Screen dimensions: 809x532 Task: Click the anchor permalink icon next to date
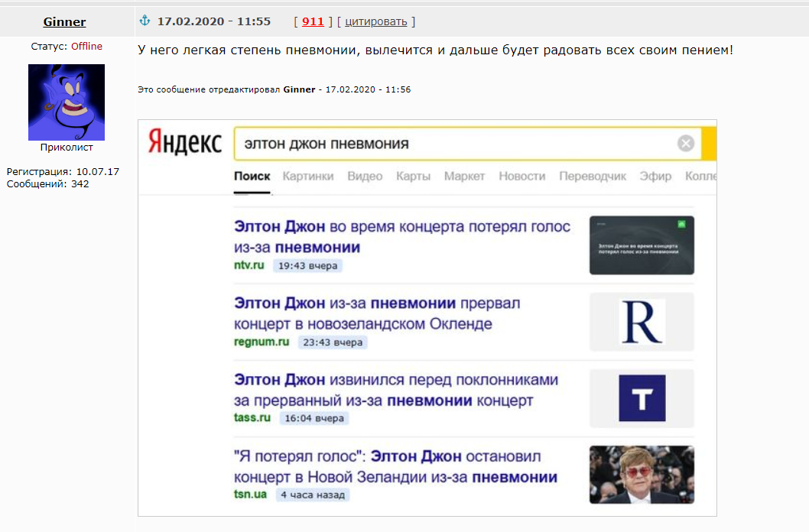point(145,21)
